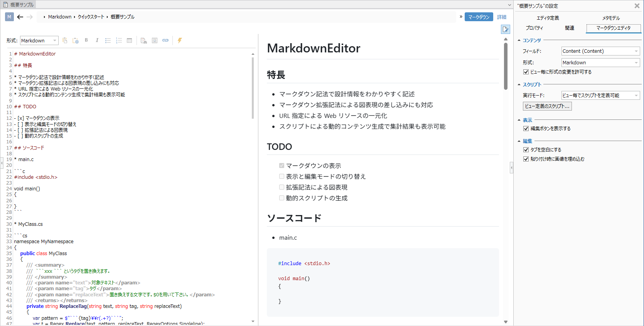Click the マークダウン view button
The image size is (644, 326).
(479, 17)
